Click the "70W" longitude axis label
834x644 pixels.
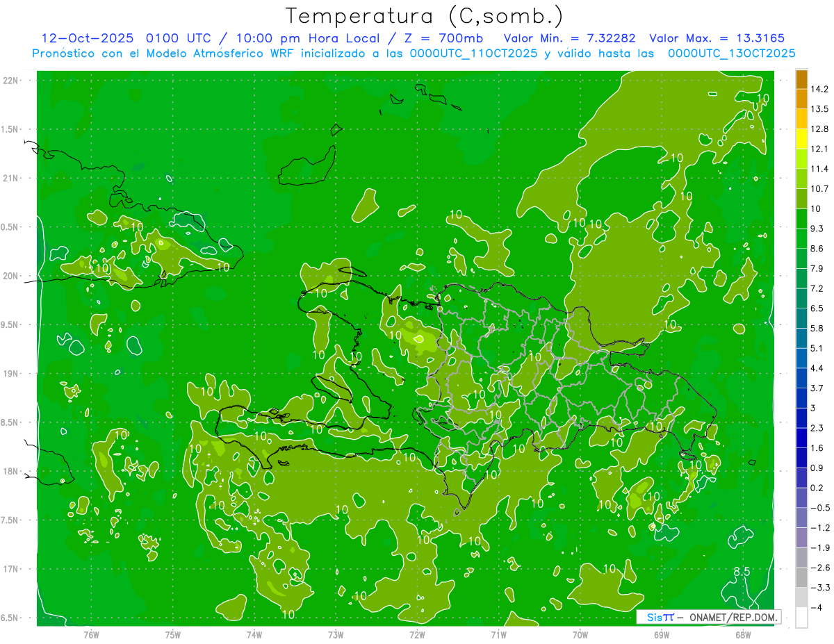(580, 634)
